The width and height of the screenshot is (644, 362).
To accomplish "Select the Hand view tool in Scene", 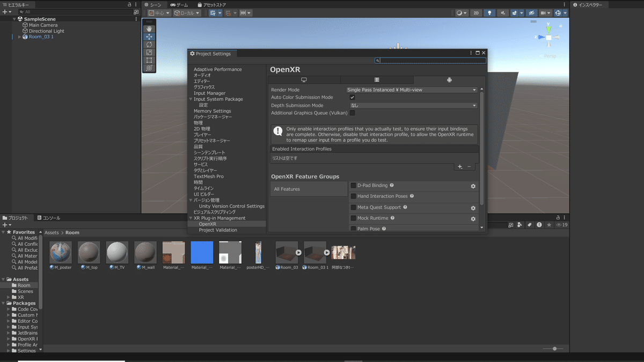I will 149,29.
